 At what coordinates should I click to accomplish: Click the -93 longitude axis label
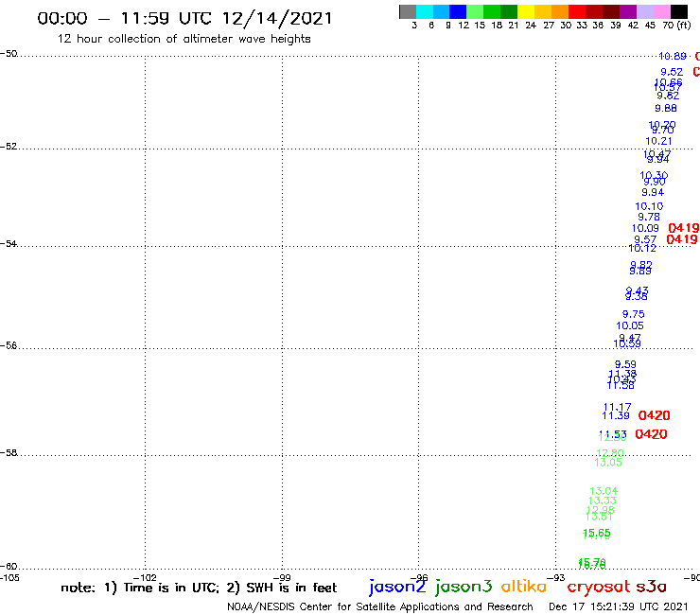pos(556,578)
